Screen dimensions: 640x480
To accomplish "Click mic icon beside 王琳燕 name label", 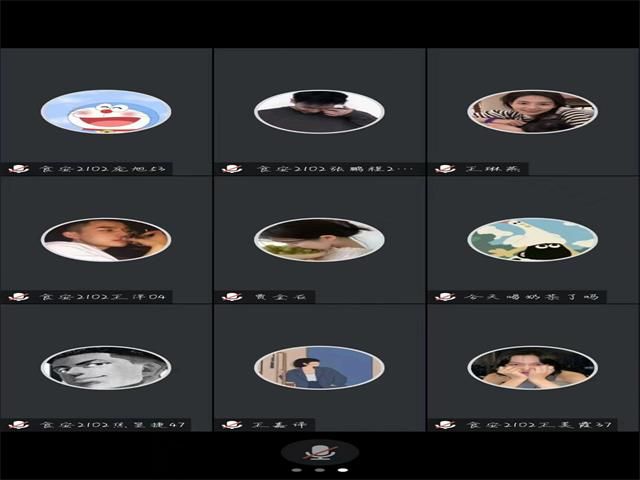I will 445,169.
